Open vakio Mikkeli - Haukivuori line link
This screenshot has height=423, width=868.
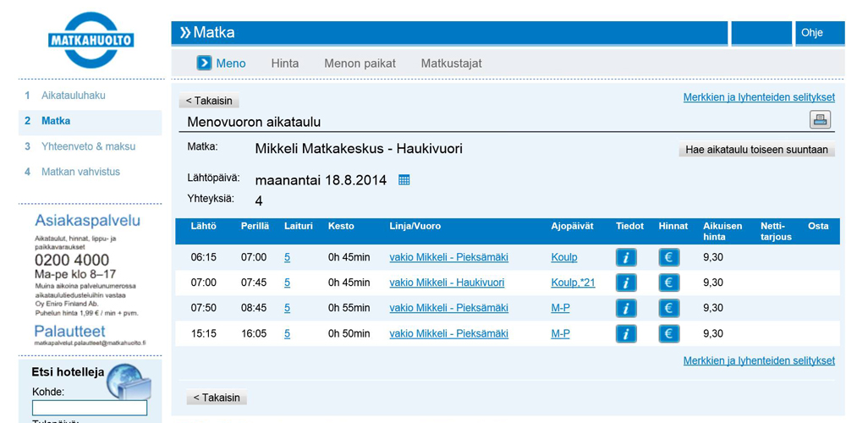coord(447,283)
